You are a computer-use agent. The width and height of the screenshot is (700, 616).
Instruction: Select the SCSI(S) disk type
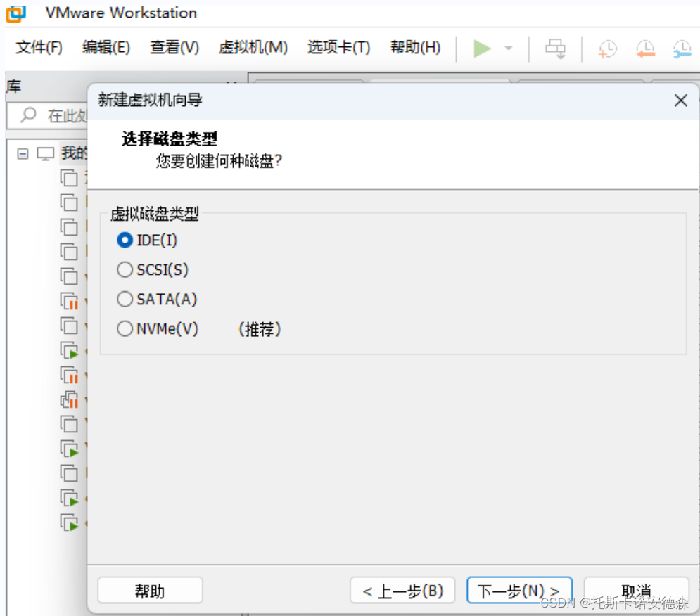[153, 269]
